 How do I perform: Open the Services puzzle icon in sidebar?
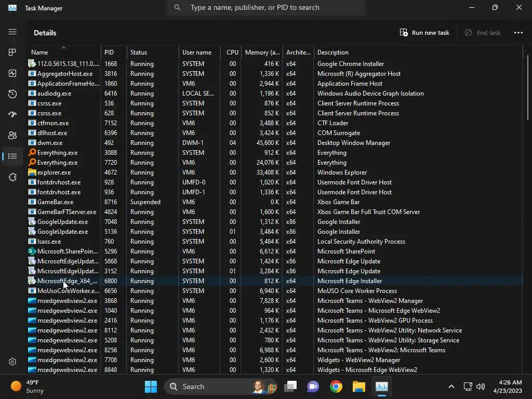(x=12, y=177)
